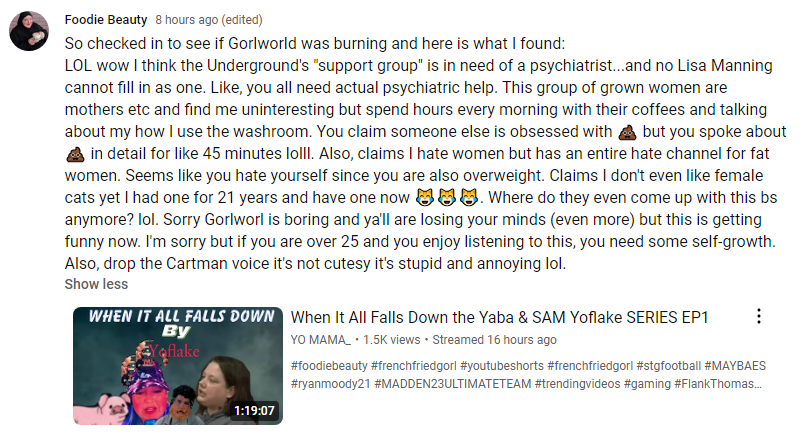The height and width of the screenshot is (446, 805).
Task: Click the video thumbnail image
Action: (178, 365)
